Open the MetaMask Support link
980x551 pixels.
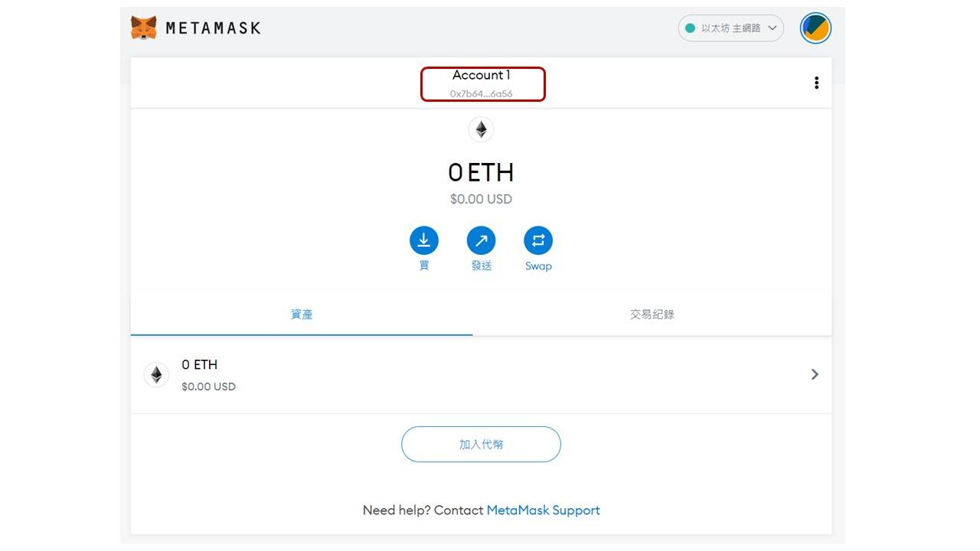(543, 510)
